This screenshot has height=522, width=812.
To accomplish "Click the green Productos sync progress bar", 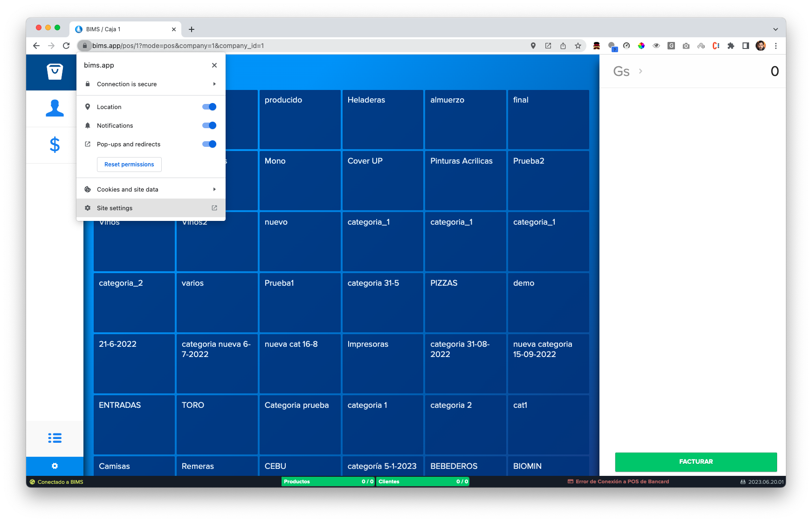I will [x=328, y=481].
